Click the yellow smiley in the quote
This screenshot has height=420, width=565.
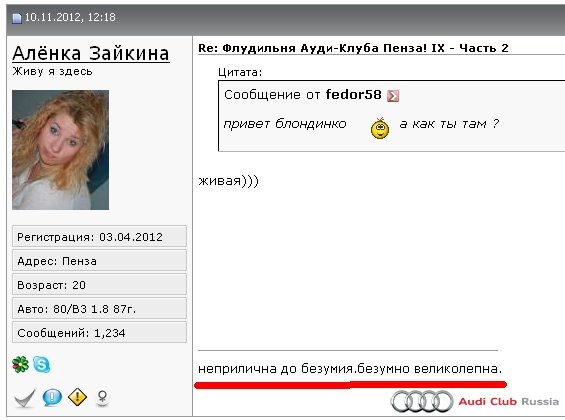[380, 128]
